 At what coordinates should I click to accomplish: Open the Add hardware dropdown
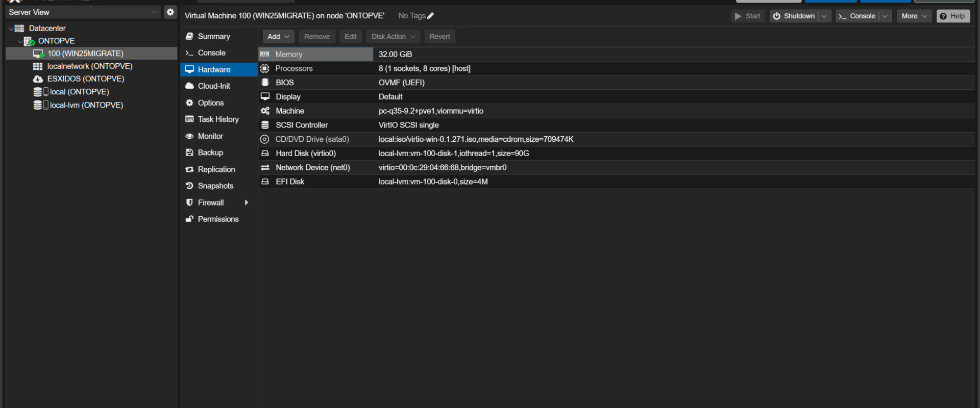pos(279,37)
